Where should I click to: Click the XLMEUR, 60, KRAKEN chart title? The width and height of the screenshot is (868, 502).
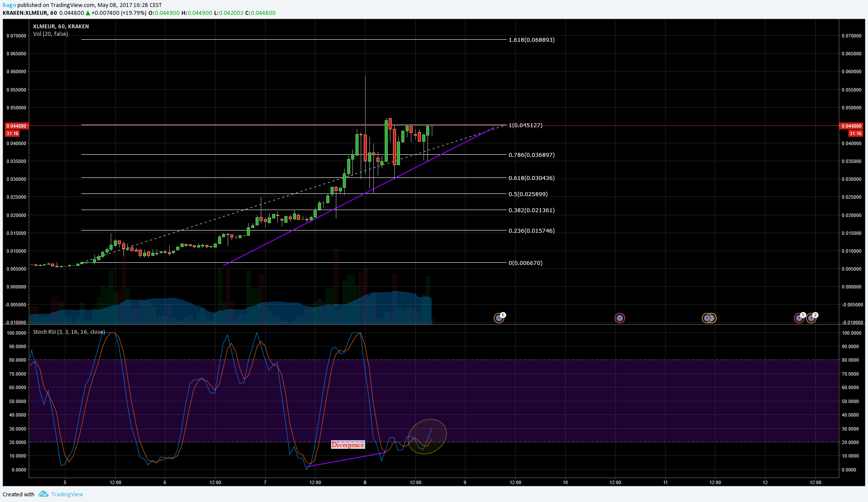61,26
